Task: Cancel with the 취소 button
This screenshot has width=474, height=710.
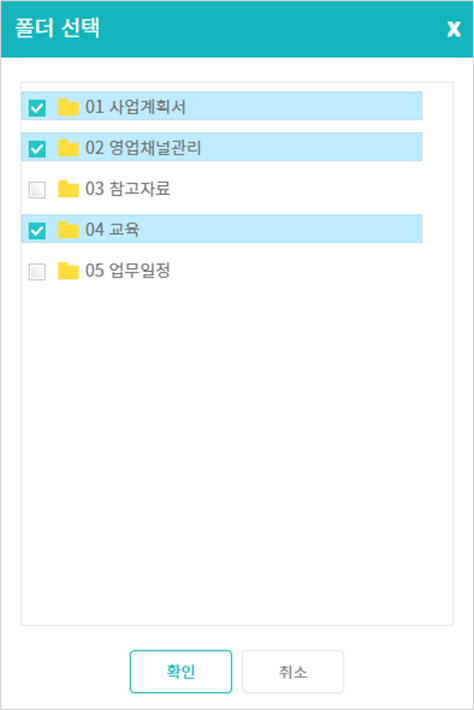Action: 293,672
